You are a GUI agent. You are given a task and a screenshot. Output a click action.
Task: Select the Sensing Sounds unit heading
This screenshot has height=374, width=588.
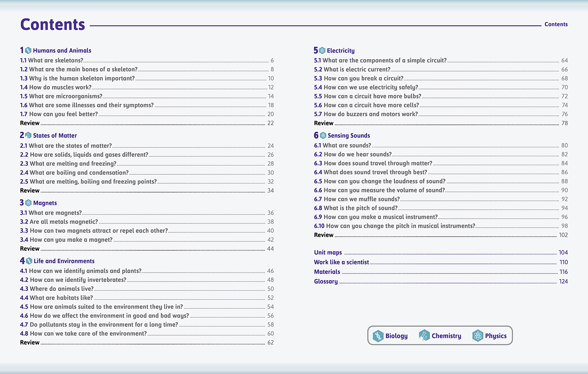349,136
